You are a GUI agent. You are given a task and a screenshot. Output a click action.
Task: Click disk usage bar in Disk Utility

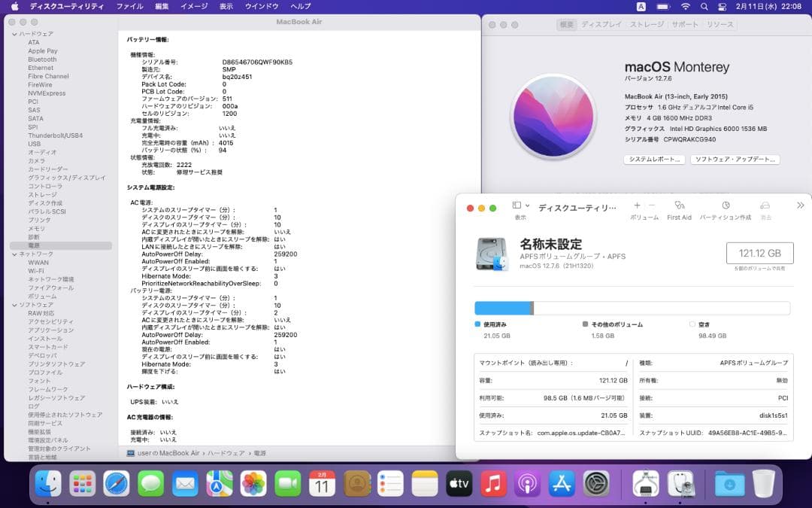[x=632, y=308]
